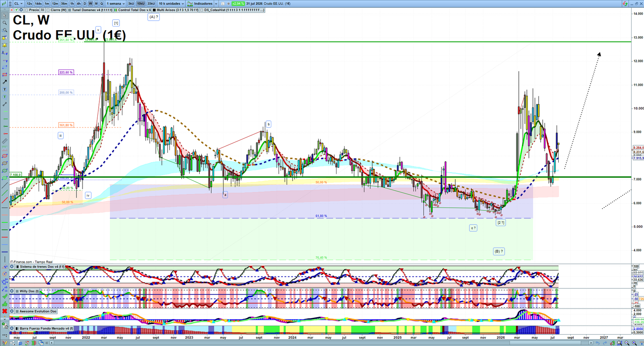This screenshot has width=644, height=346.
Task: Toggle the 5kU units button
Action: click(131, 4)
